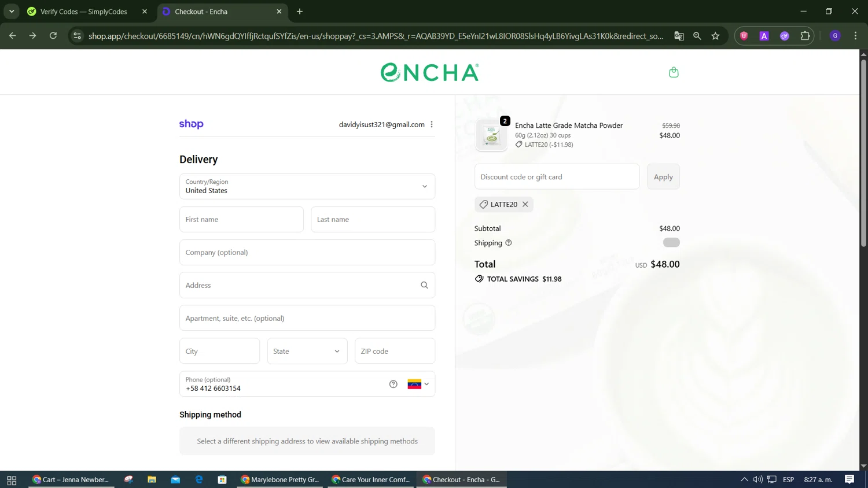This screenshot has height=488, width=868.
Task: Open Venezuela flag country code selector
Action: 418,384
